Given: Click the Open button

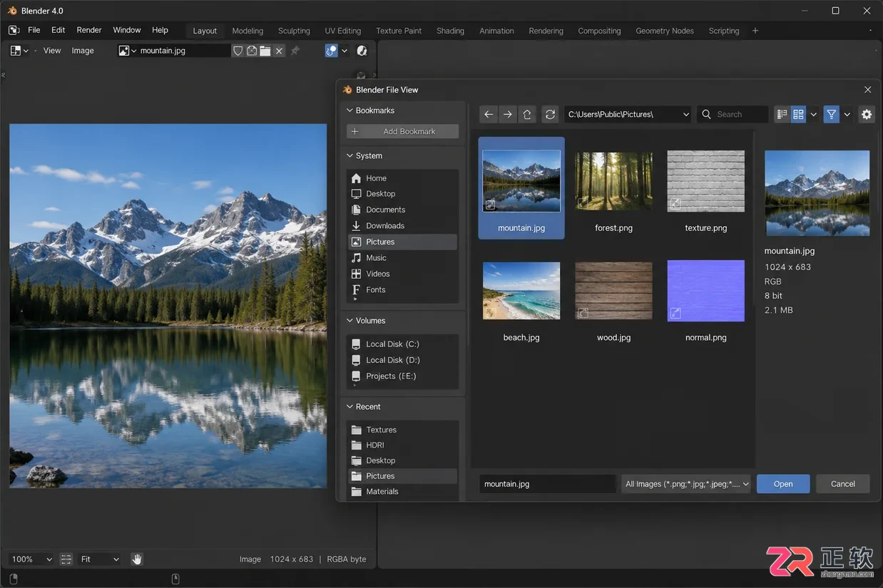Looking at the screenshot, I should tap(783, 484).
